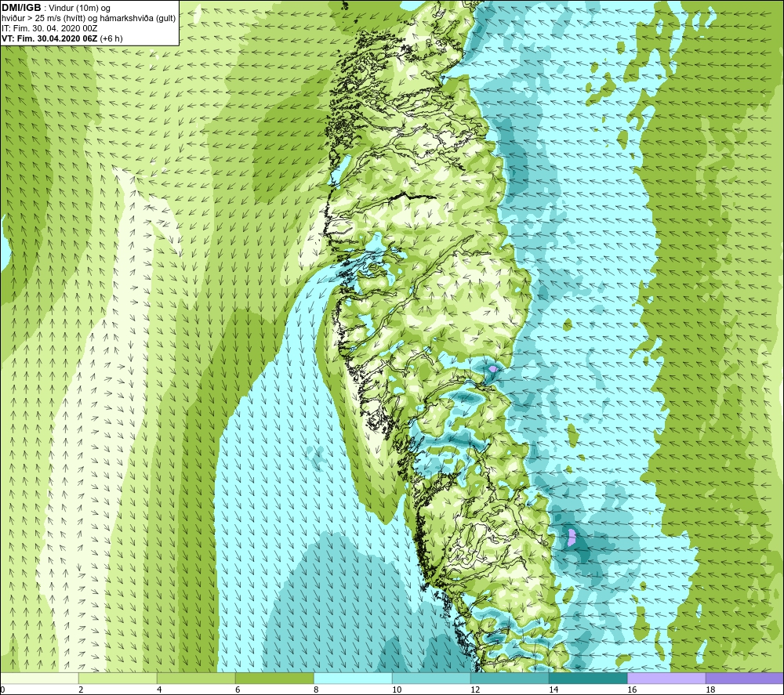Select the 'VT: Fim. 30.04.2020 06Z (+6 h)' line
Screen dimensions: 784x695
62,38
